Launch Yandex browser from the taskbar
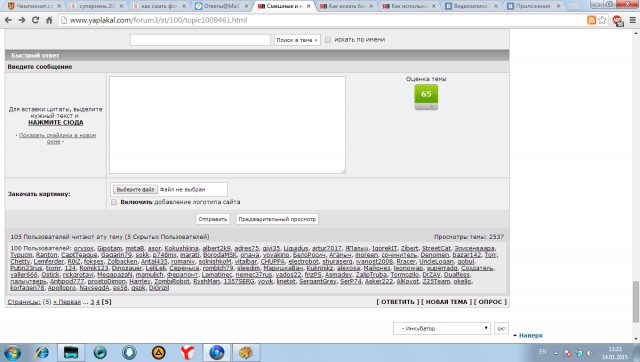Viewport: 640px width, 362px height. (x=187, y=352)
